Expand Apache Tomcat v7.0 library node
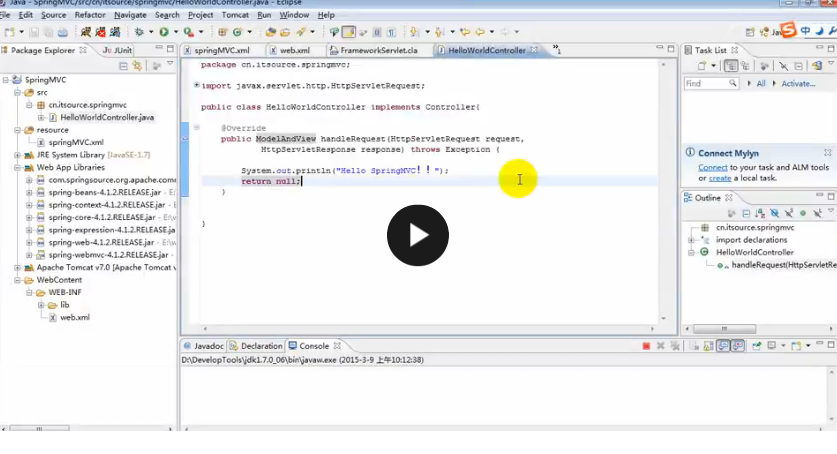This screenshot has width=837, height=454. (18, 268)
